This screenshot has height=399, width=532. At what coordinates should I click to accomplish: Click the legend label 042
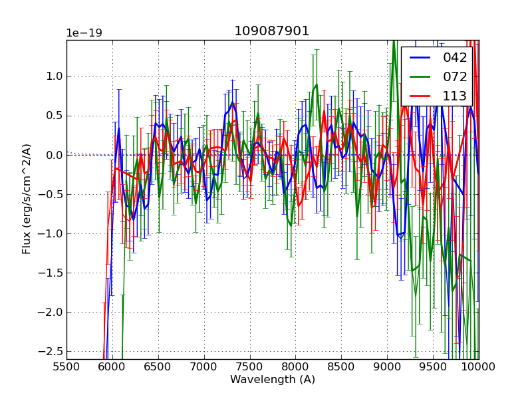coord(455,58)
